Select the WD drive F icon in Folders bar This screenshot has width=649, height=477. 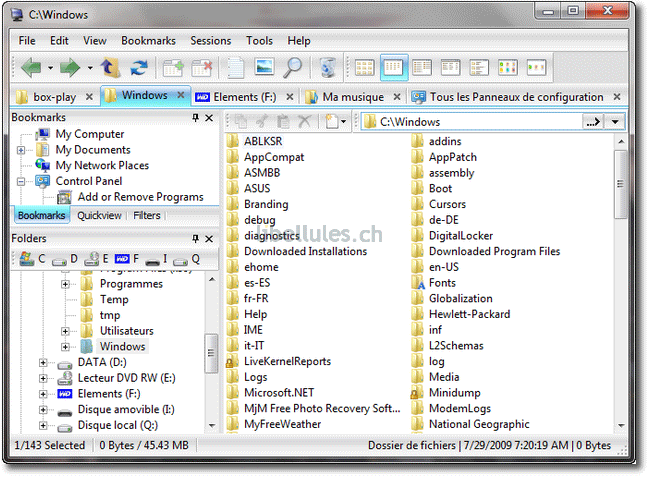pos(122,259)
